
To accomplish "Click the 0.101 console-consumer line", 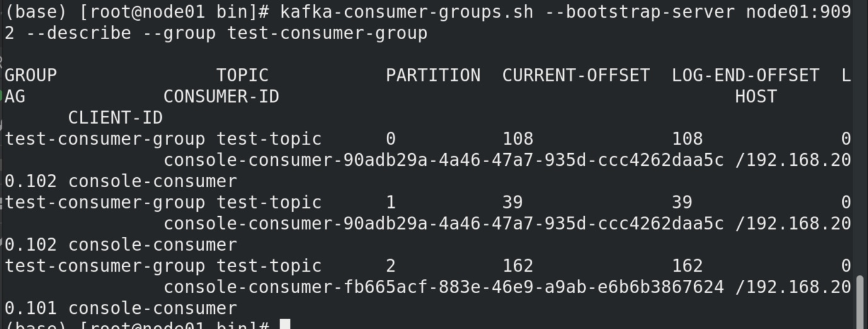I will point(121,308).
